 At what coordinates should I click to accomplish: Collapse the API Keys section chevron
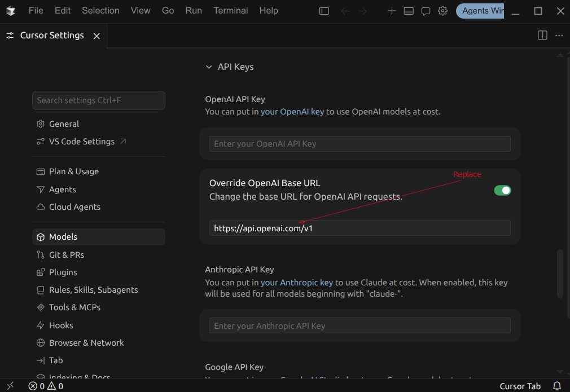tap(209, 67)
